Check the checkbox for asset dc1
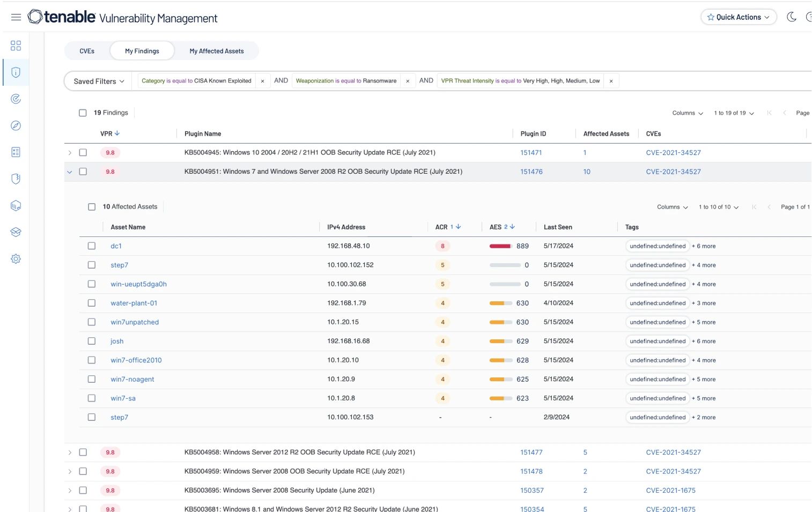812x512 pixels. coord(91,246)
